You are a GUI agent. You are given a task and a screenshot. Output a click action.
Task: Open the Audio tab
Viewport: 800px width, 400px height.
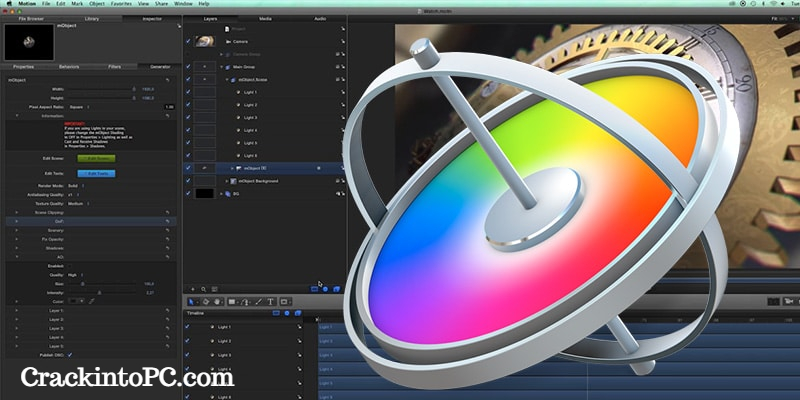(x=320, y=19)
